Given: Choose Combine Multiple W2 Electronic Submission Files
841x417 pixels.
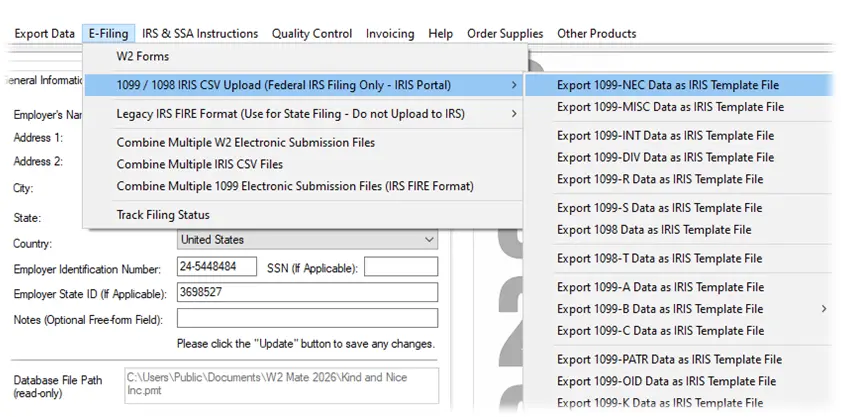Looking at the screenshot, I should coord(304,143).
